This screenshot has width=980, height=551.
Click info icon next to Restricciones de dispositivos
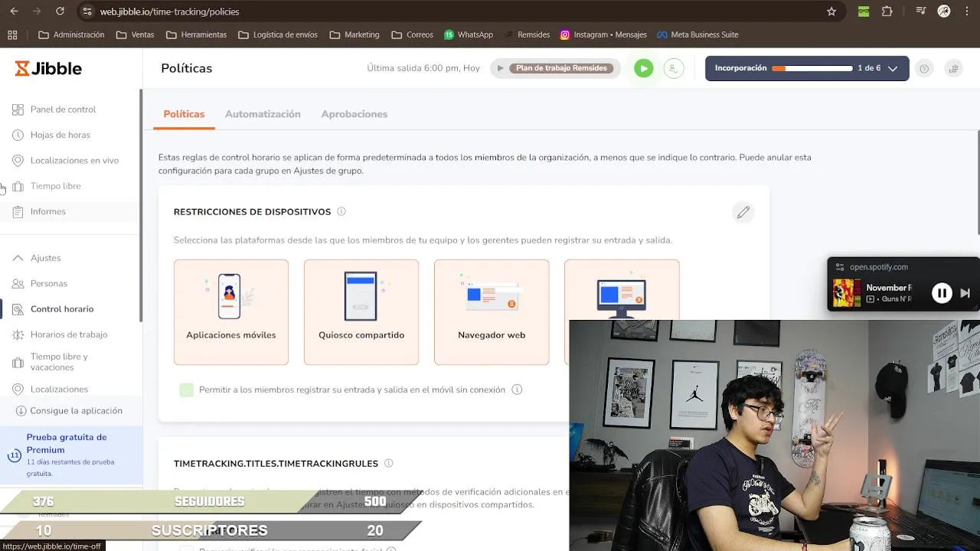click(x=341, y=212)
